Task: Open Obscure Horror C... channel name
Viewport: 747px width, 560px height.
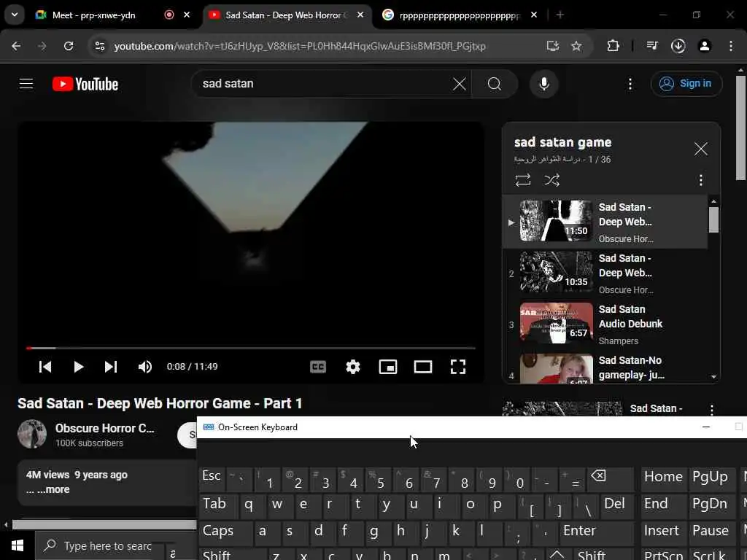Action: [105, 428]
